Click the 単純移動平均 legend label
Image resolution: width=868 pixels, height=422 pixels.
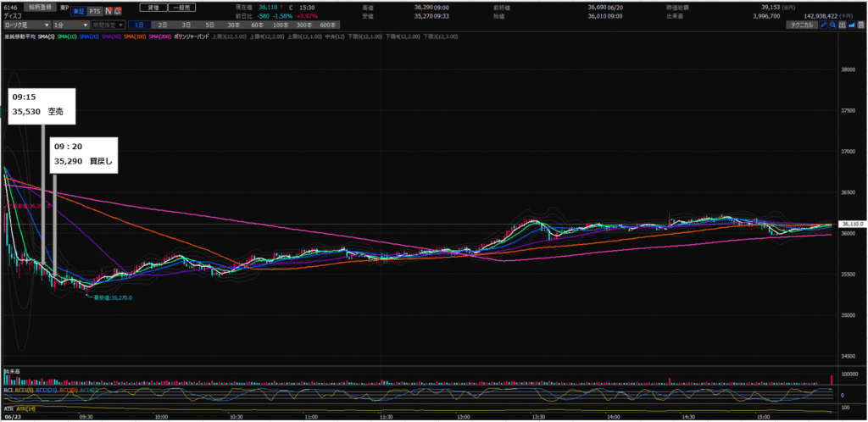point(20,36)
